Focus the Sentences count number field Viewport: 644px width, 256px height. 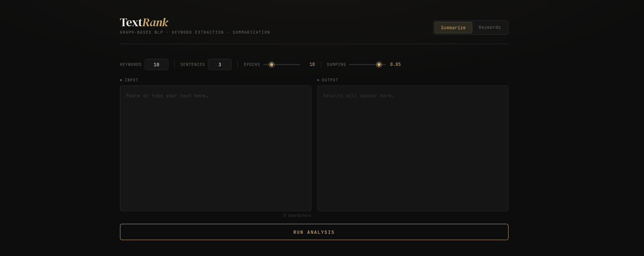[x=219, y=64]
